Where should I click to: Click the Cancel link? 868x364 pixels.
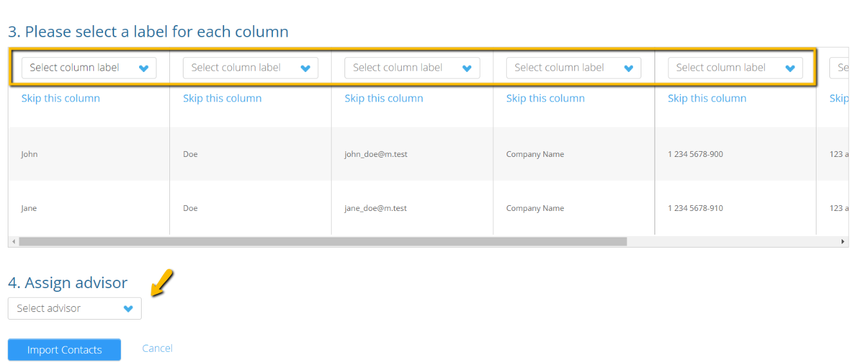[x=157, y=349]
